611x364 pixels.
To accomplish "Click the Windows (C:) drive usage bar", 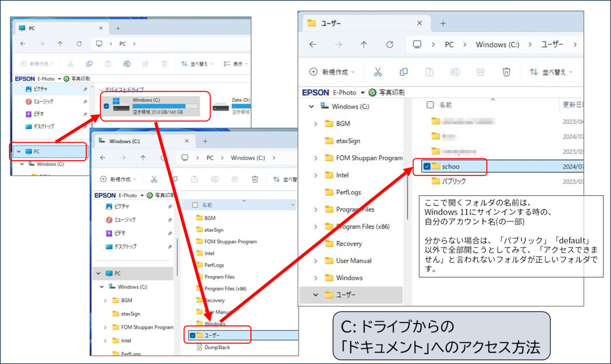I will tap(165, 106).
